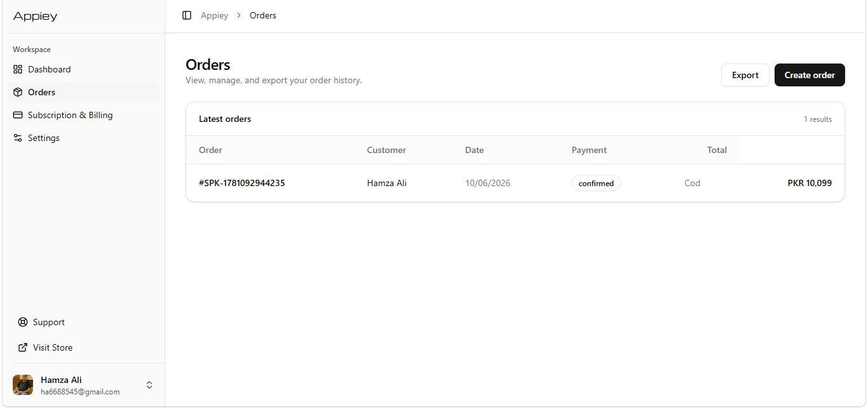This screenshot has height=409, width=868.
Task: Click the Appiey logo in sidebar
Action: [35, 17]
